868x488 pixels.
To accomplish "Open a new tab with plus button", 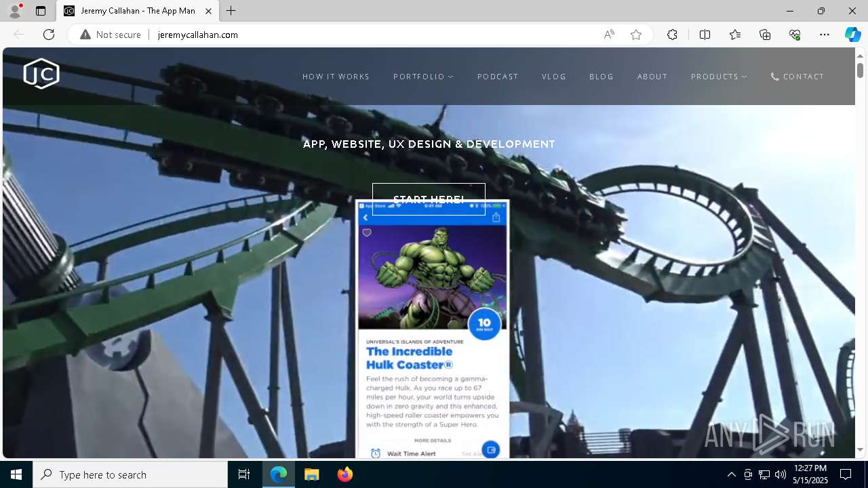I will (x=231, y=11).
